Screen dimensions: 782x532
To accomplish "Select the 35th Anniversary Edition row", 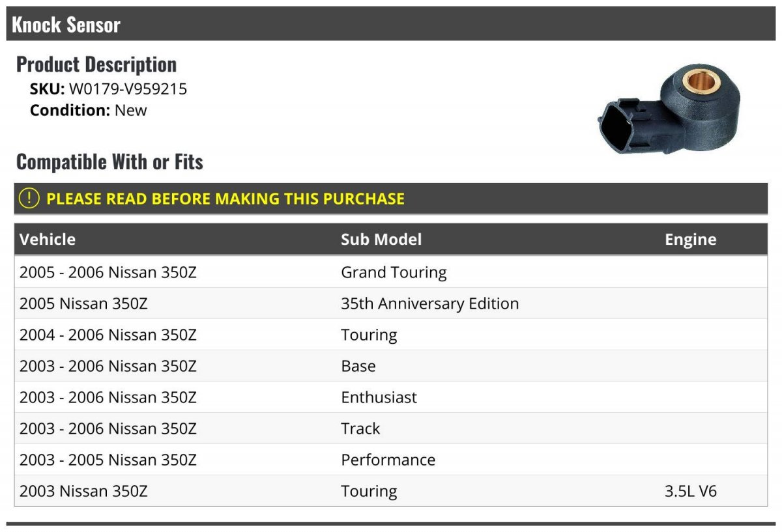I will tap(390, 303).
